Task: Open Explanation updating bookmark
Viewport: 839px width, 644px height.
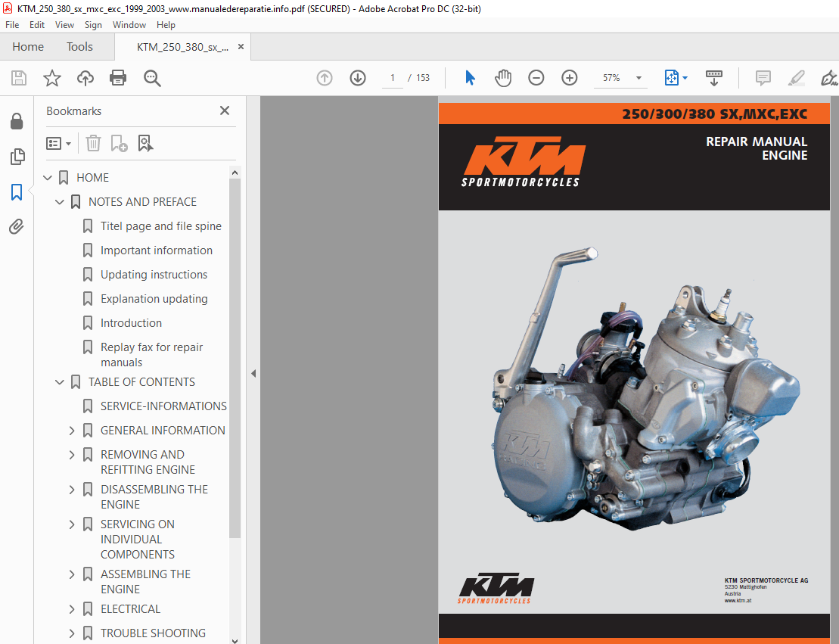Action: pos(154,299)
